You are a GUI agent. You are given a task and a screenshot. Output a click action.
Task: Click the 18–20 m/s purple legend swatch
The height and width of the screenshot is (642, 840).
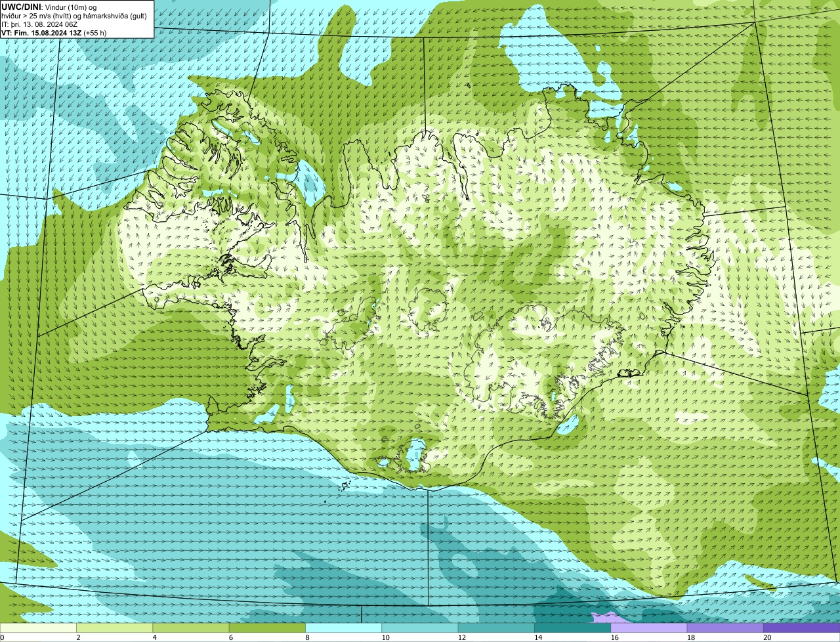(x=725, y=628)
